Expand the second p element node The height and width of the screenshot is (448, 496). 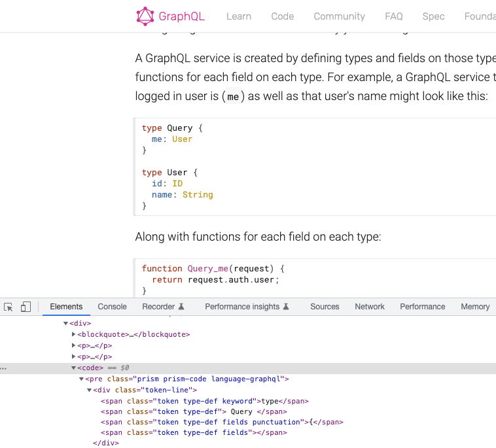click(73, 356)
